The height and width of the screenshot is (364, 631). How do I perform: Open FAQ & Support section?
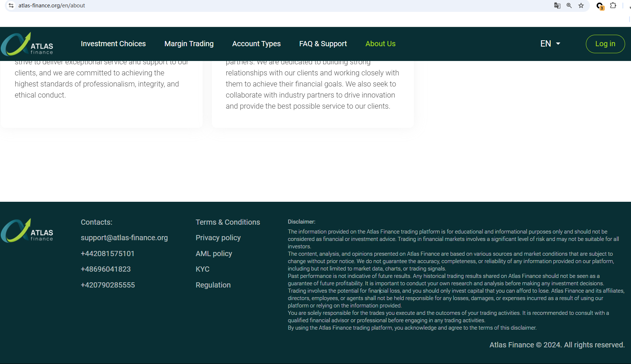click(323, 44)
